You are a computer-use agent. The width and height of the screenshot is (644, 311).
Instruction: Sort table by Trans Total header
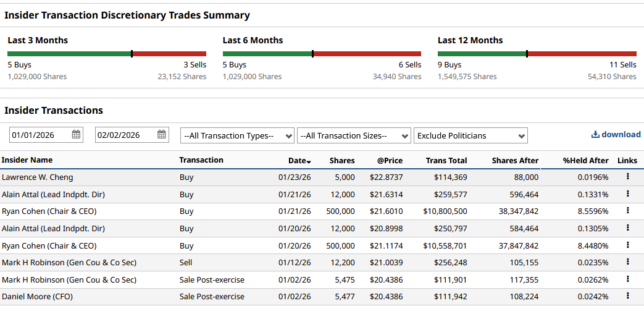click(x=446, y=161)
